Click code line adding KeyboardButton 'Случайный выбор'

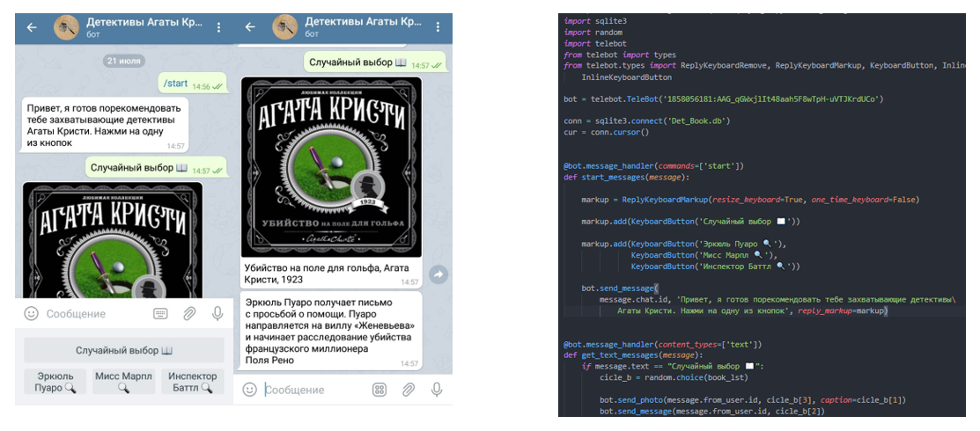[690, 222]
